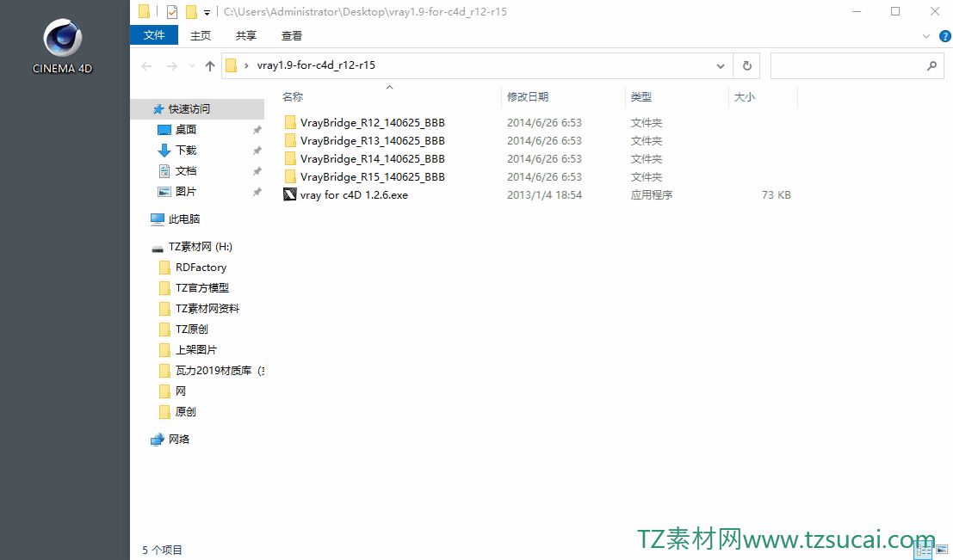Select the TZ原创 folder in sidebar
Viewport: 953px width, 560px height.
click(x=191, y=329)
